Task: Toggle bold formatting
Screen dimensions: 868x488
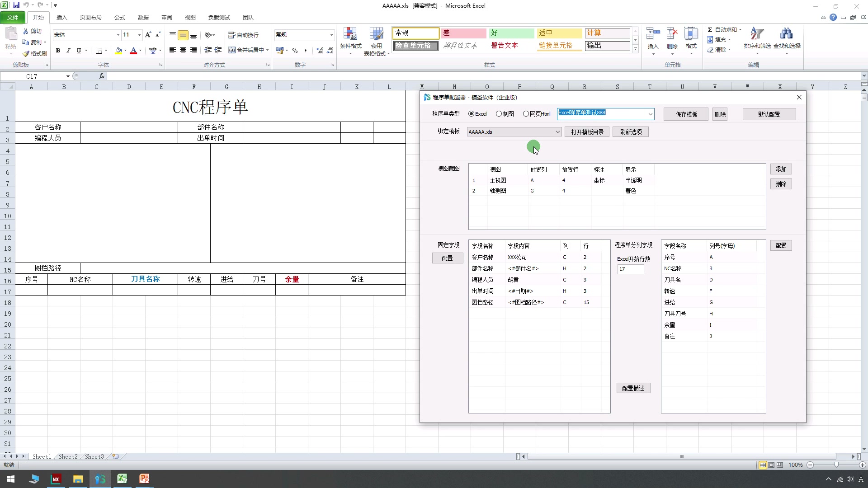Action: (x=58, y=51)
